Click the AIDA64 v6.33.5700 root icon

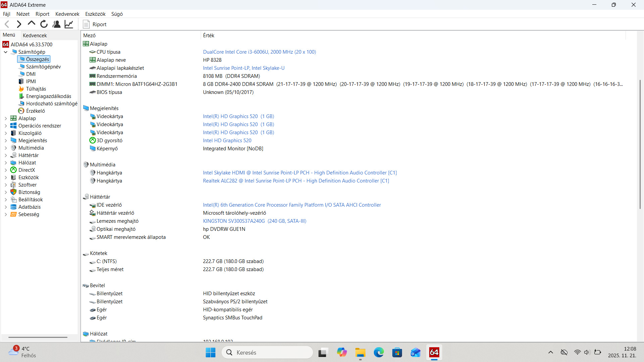coord(6,45)
